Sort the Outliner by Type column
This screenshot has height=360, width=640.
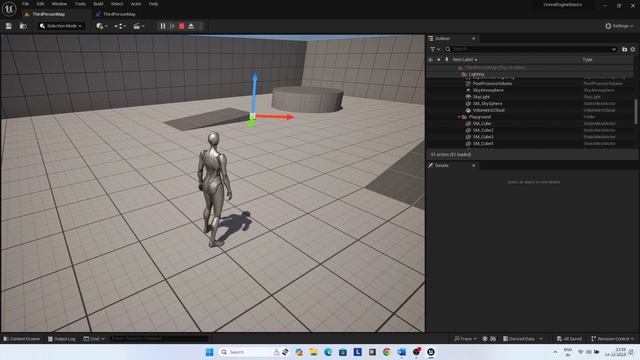587,60
